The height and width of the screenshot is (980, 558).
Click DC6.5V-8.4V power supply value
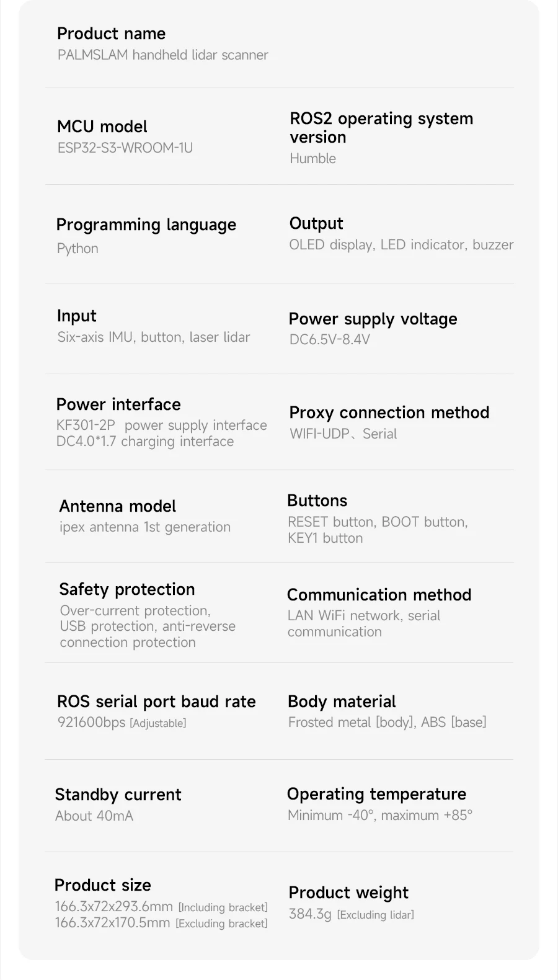coord(329,339)
